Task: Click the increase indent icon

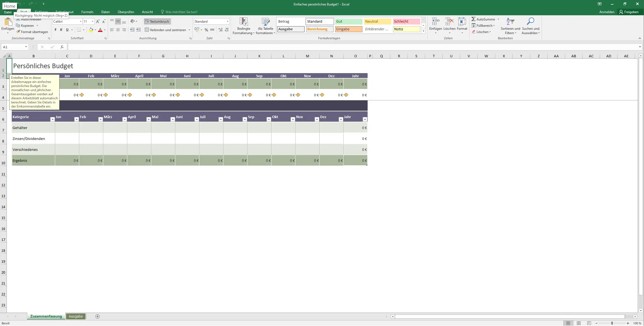Action: point(138,30)
